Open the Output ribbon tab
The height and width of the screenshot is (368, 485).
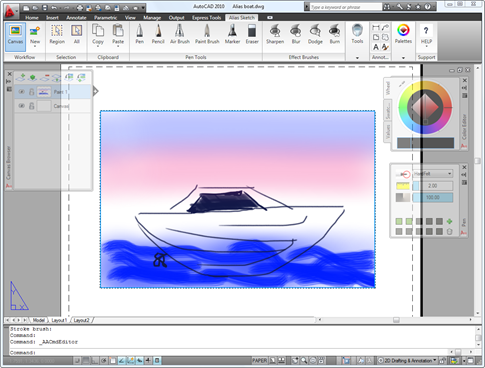click(x=176, y=18)
